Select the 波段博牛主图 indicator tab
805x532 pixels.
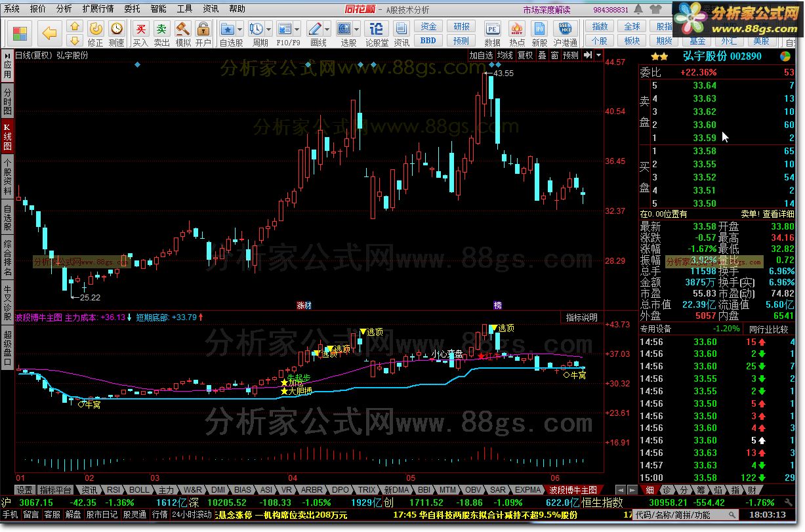(x=573, y=490)
